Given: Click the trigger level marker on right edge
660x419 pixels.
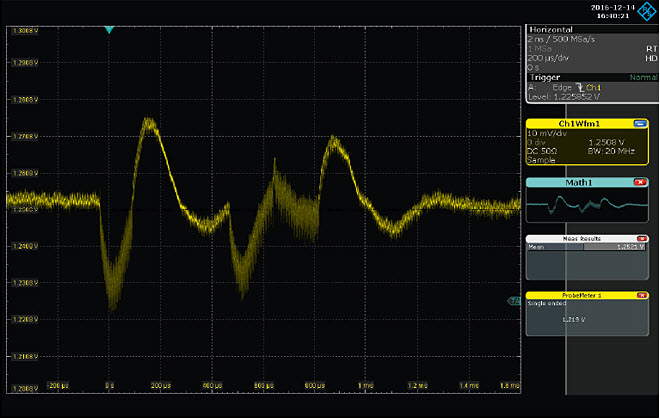Looking at the screenshot, I should [516, 300].
